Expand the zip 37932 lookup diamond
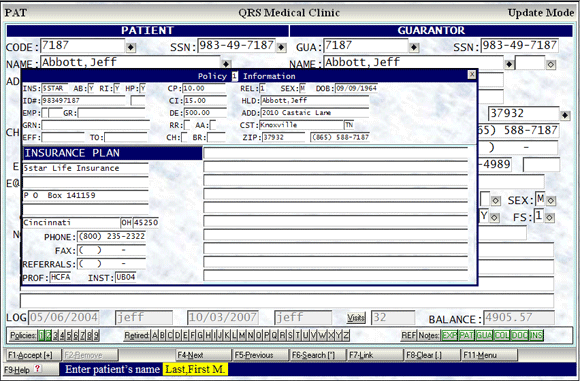Image resolution: width=580 pixels, height=381 pixels. 565,115
